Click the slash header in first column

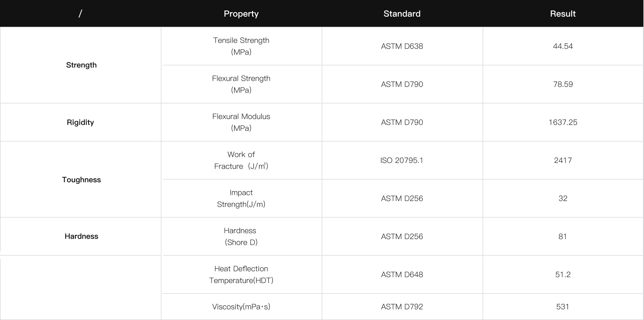tap(80, 14)
